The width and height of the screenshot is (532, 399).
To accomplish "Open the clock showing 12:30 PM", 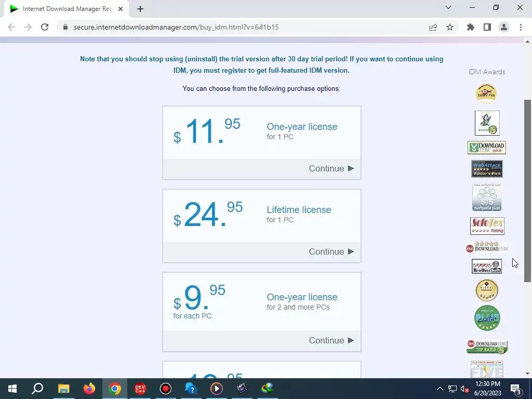I will tap(487, 389).
